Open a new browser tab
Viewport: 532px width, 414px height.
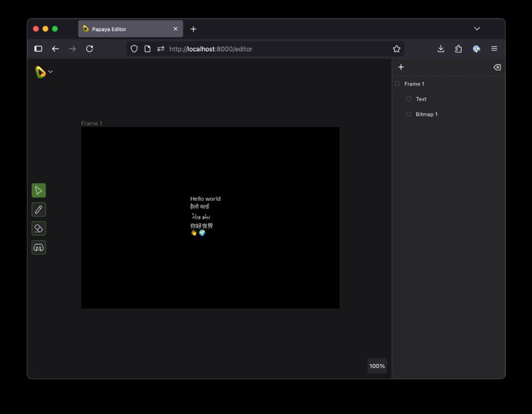pyautogui.click(x=194, y=29)
